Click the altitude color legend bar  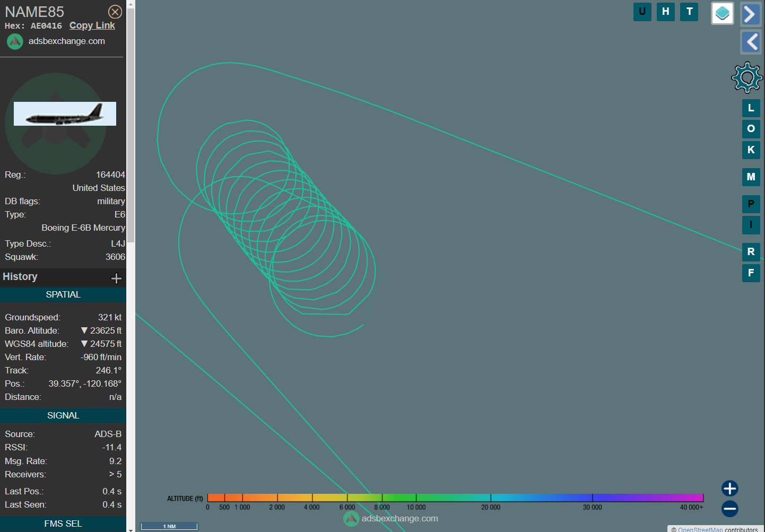coord(455,498)
